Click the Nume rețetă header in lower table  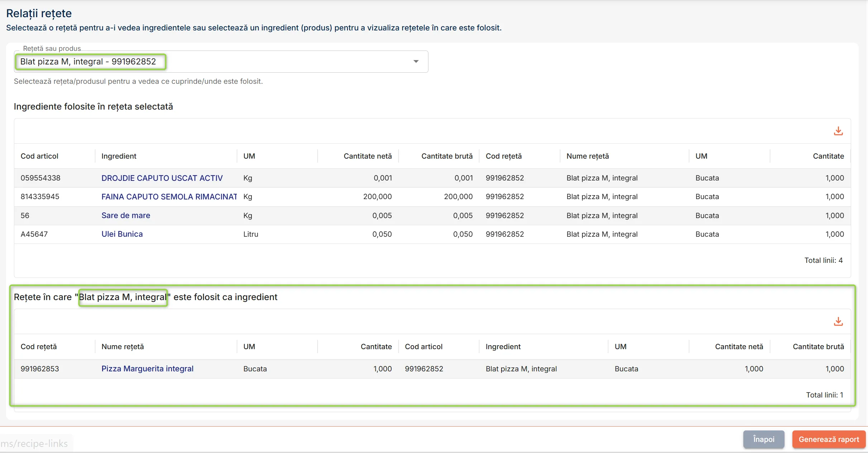click(x=123, y=347)
